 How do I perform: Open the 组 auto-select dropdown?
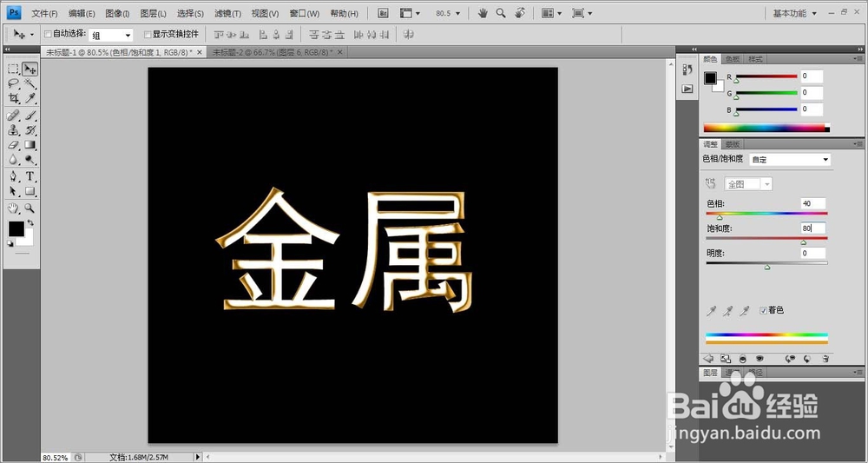click(x=111, y=35)
